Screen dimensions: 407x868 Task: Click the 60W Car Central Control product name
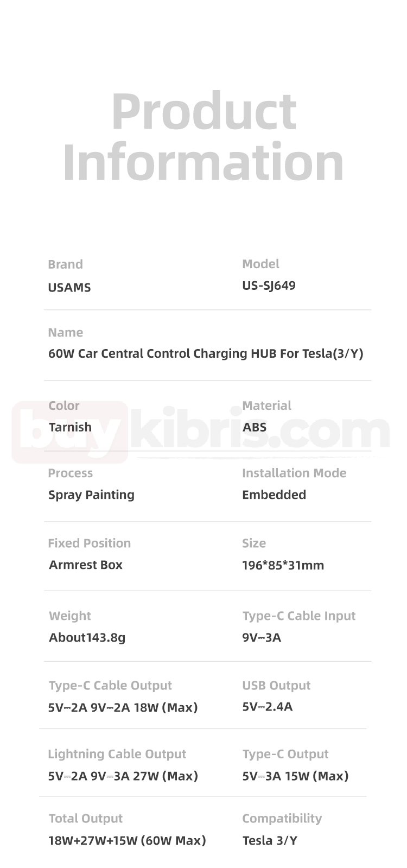pyautogui.click(x=206, y=354)
